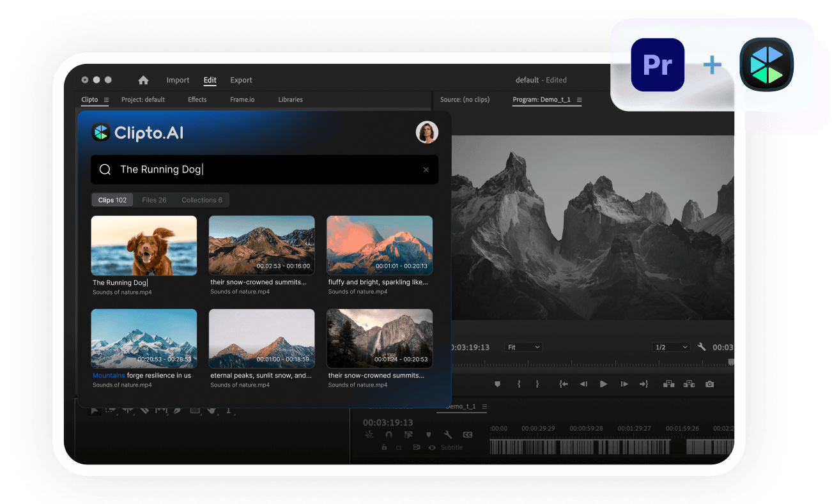Toggle the Subtitle track output eye icon
The width and height of the screenshot is (832, 504).
pos(431,448)
